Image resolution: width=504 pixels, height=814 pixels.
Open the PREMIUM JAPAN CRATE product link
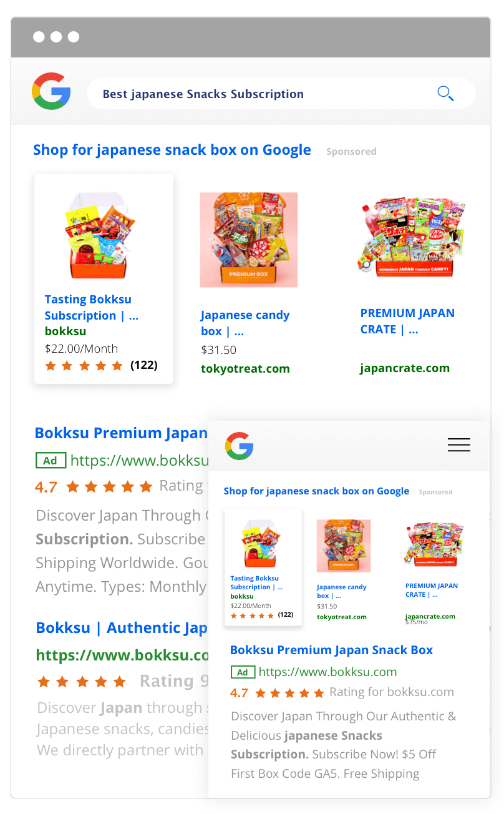click(407, 321)
